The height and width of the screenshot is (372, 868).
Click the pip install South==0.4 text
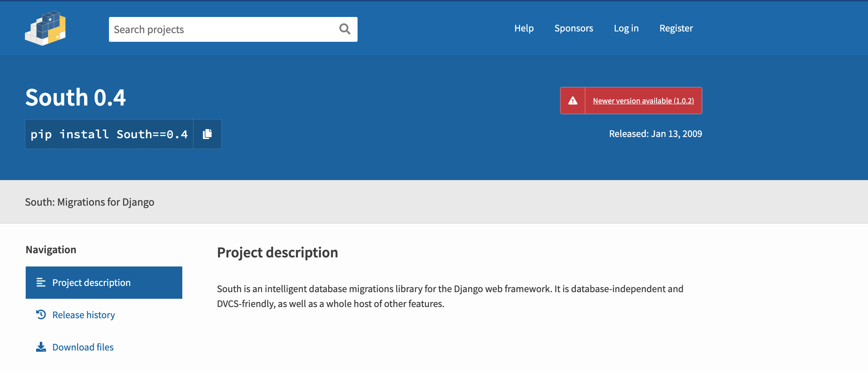109,134
